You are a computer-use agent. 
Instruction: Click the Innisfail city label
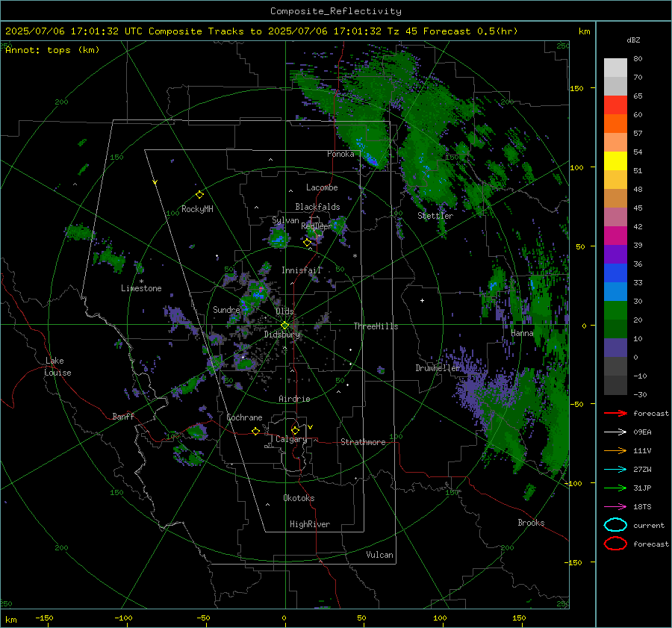coord(302,270)
